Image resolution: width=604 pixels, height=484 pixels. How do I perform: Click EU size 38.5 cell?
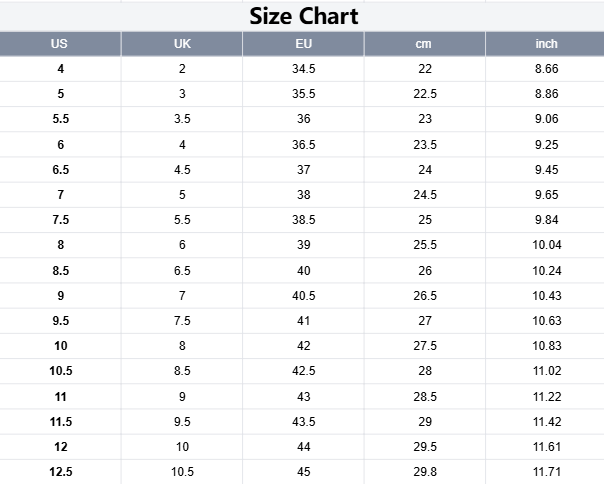coord(303,220)
